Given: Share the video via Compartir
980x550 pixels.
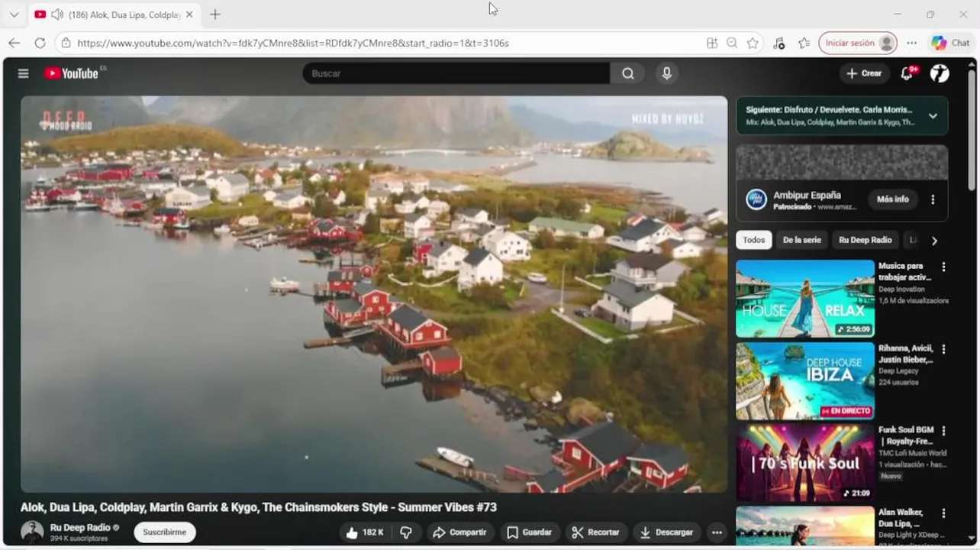Looking at the screenshot, I should (460, 532).
